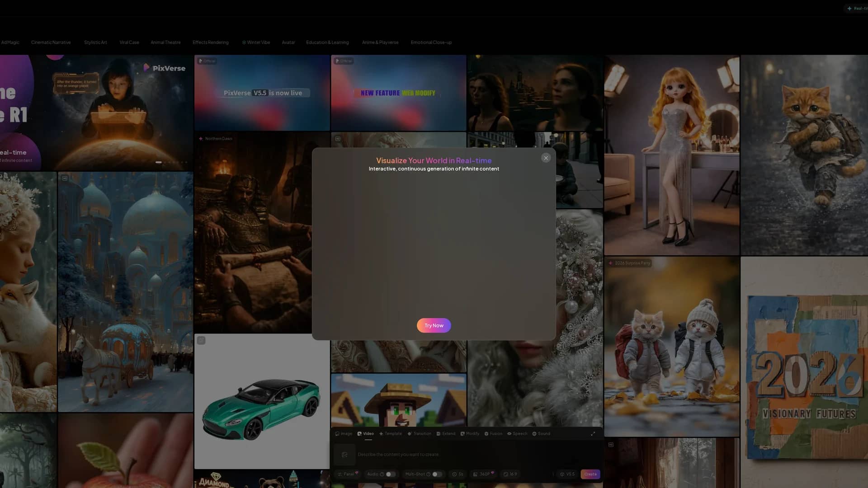Select the Anime & Playverse category
Image resolution: width=868 pixels, height=488 pixels.
tap(380, 42)
